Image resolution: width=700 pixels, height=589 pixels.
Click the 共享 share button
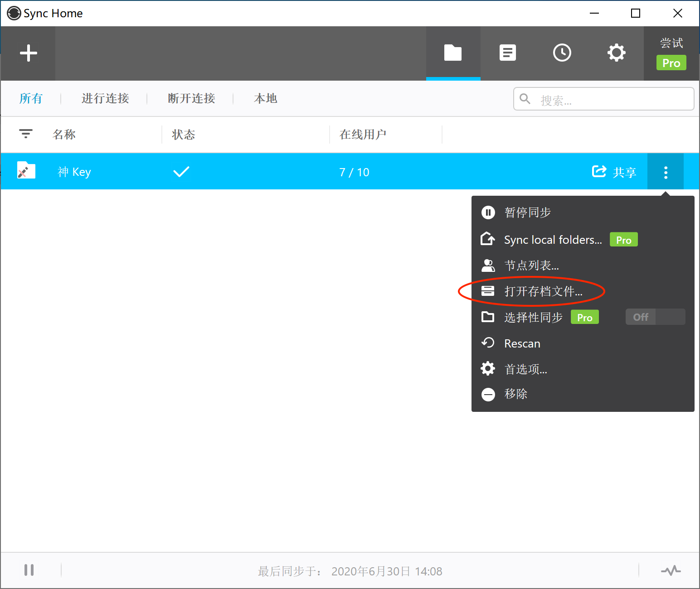(614, 172)
